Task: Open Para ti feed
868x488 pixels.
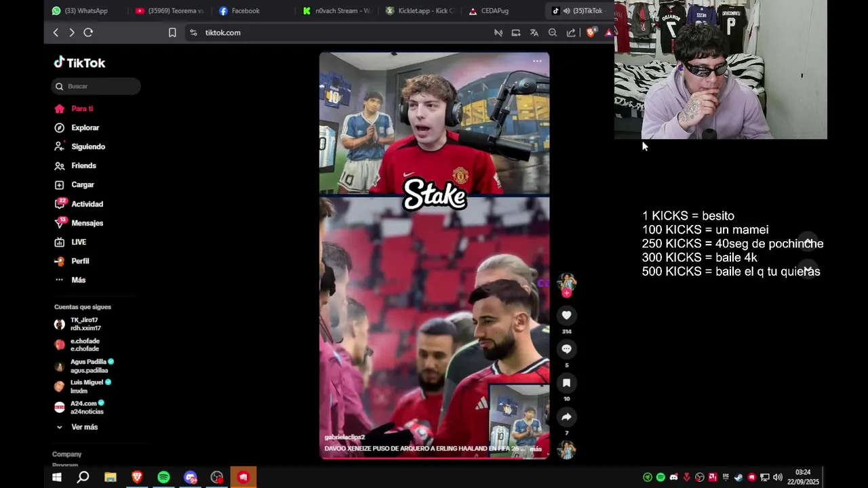Action: point(74,108)
